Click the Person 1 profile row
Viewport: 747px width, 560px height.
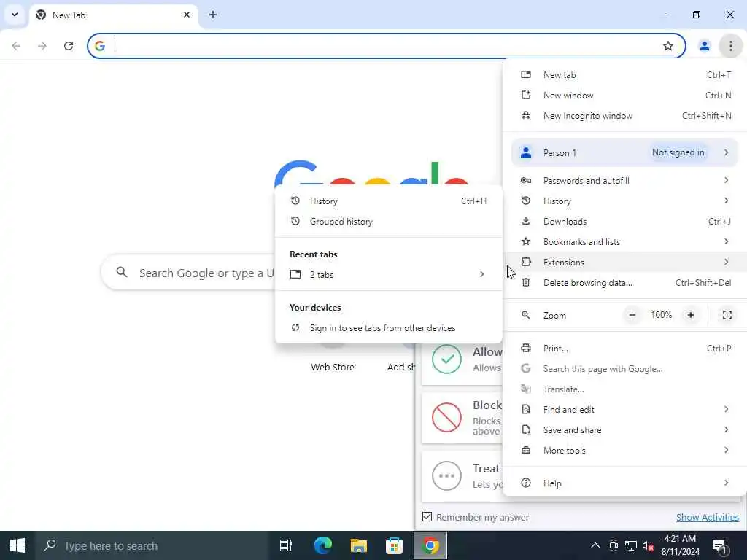624,152
